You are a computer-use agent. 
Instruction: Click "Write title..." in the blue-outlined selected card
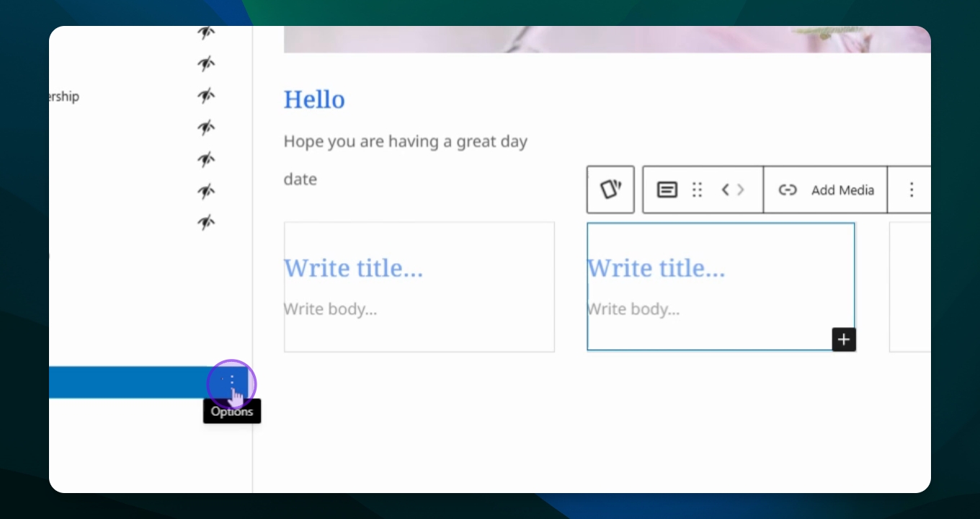coord(656,268)
